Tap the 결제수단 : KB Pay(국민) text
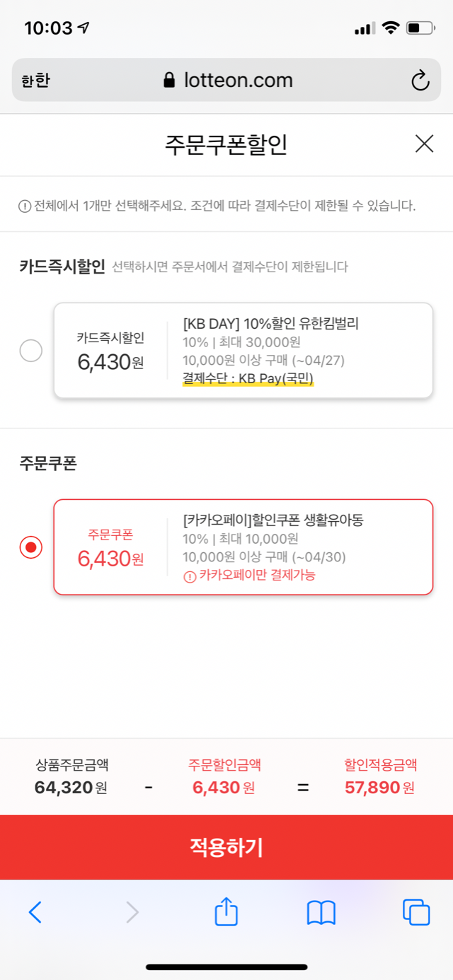The image size is (453, 980). pos(248,380)
